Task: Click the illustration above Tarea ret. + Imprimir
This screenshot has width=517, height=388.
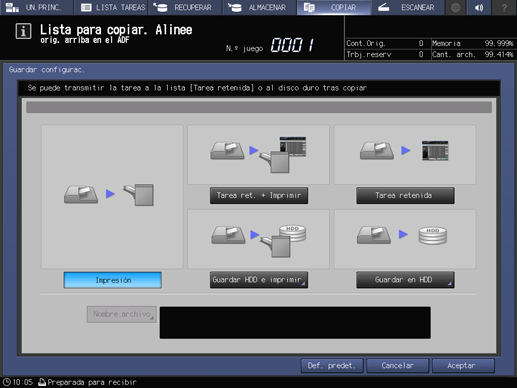Action: pos(258,155)
